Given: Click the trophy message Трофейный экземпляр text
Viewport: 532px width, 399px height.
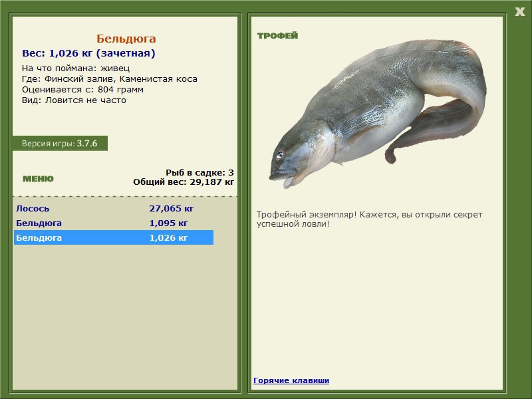Looking at the screenshot, I should coord(369,219).
